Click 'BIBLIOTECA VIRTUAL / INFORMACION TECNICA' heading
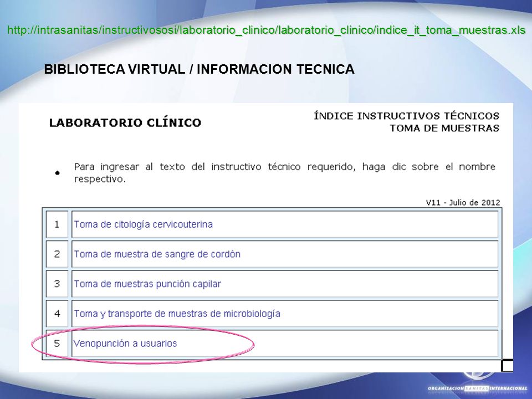This screenshot has width=532, height=399. pyautogui.click(x=199, y=69)
